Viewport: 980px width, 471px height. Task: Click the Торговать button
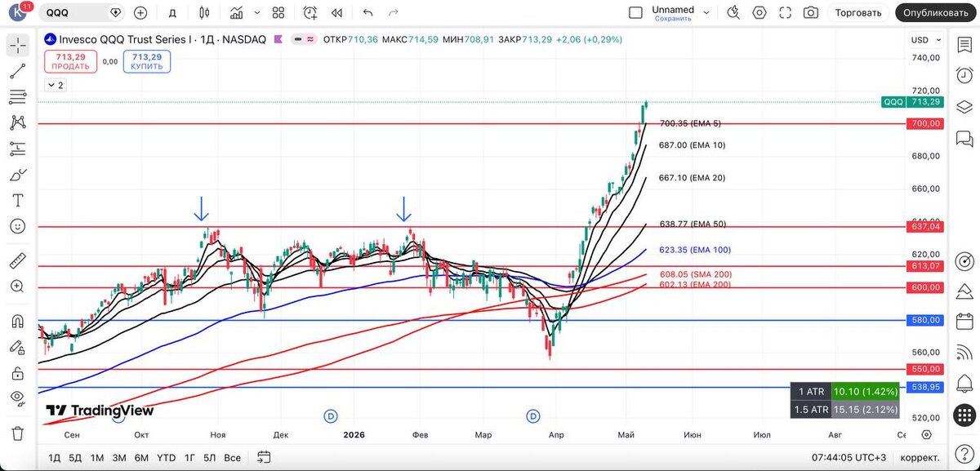pyautogui.click(x=857, y=12)
